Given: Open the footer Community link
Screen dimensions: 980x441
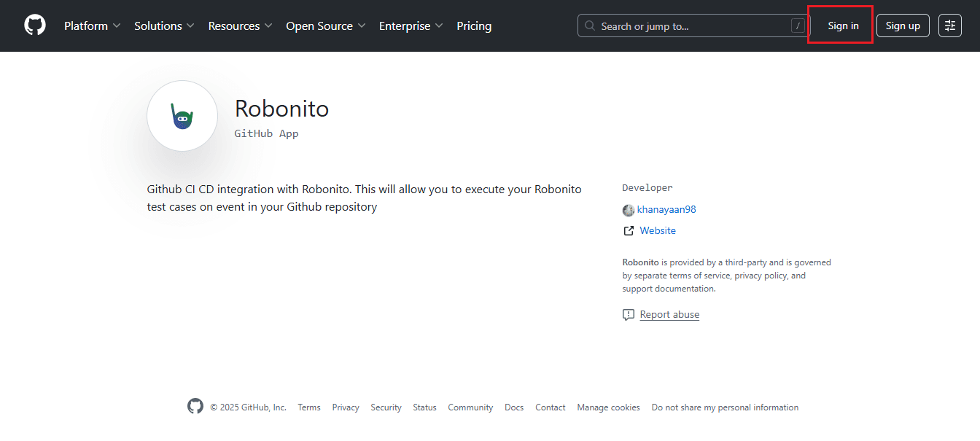Looking at the screenshot, I should [x=470, y=407].
